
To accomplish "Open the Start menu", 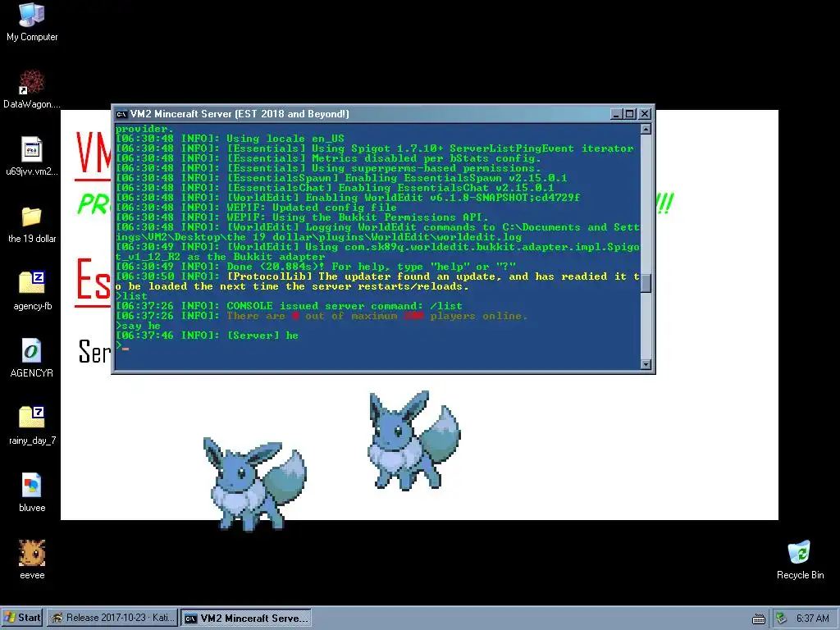I will click(x=22, y=618).
